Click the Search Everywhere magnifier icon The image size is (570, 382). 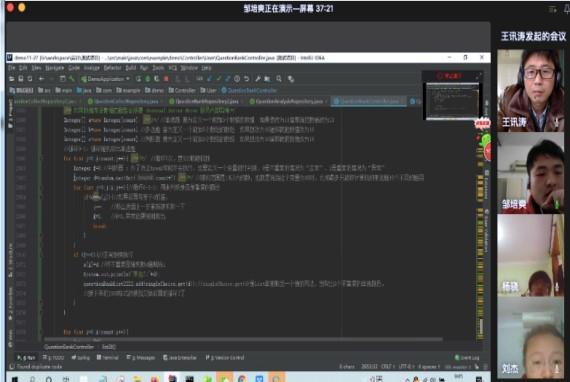tap(279, 79)
